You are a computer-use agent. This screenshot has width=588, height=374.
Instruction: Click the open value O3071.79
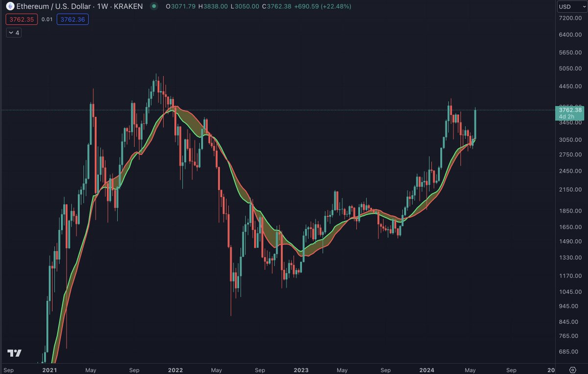click(x=181, y=7)
